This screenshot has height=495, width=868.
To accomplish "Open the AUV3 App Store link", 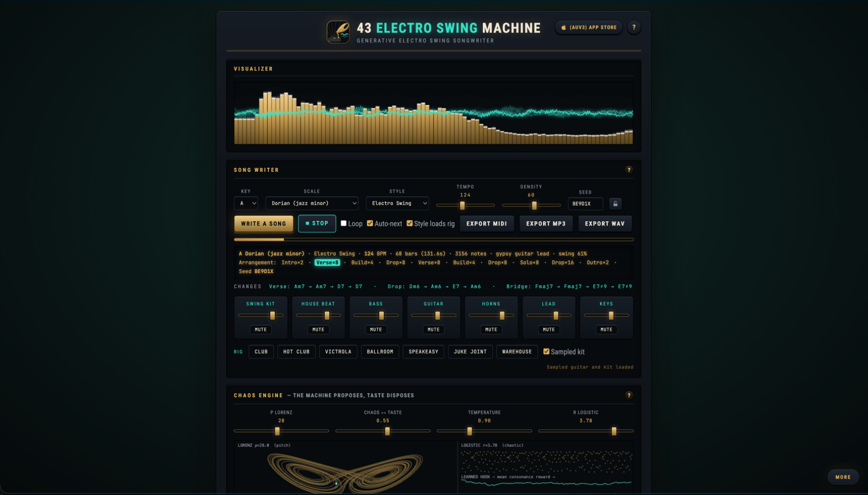I will 589,27.
